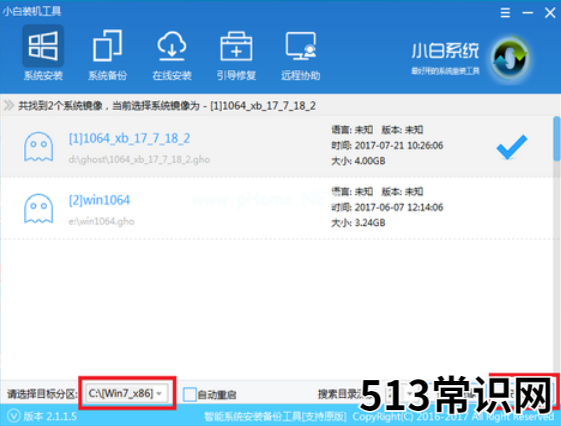This screenshot has width=561, height=426.
Task: Click ghost icon of win1064 image
Action: [39, 209]
